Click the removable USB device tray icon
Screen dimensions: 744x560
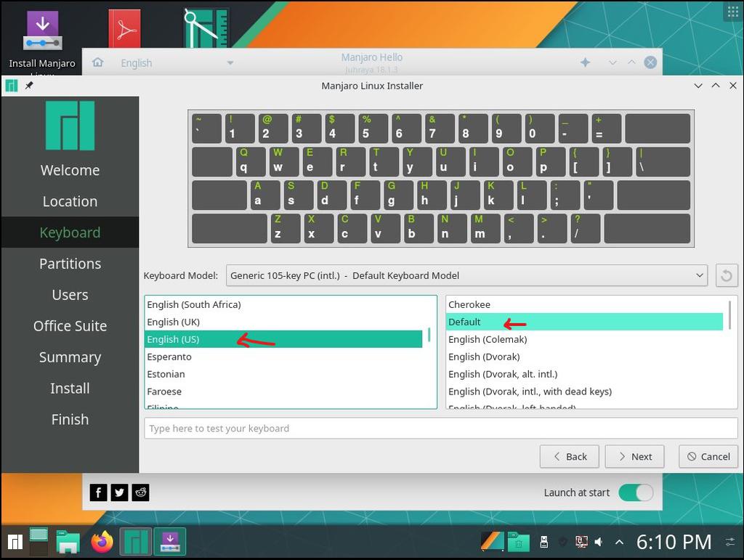[x=544, y=542]
